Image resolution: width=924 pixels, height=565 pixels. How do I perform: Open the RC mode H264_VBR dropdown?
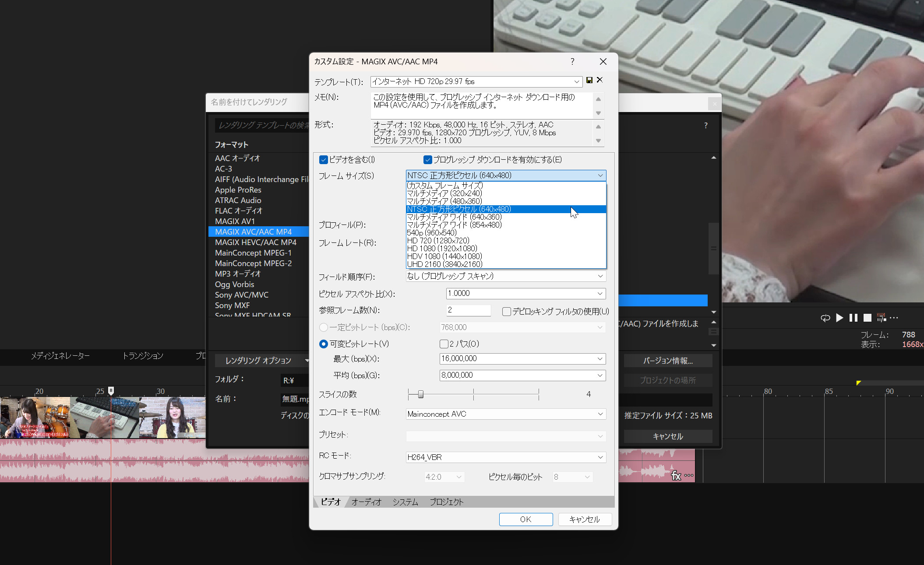click(x=506, y=457)
